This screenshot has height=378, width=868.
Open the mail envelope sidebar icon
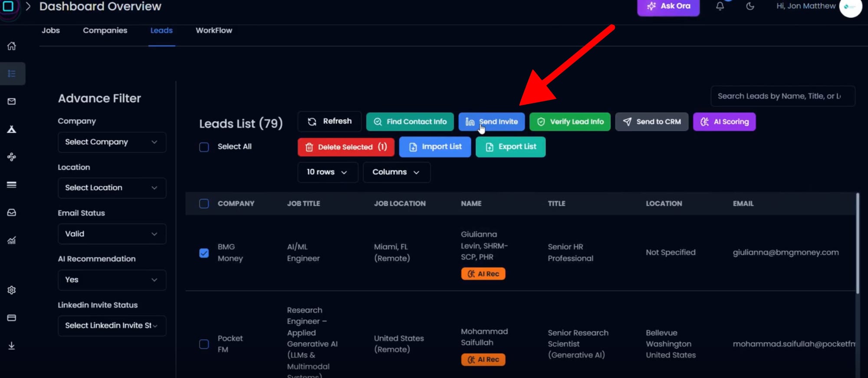(x=12, y=102)
